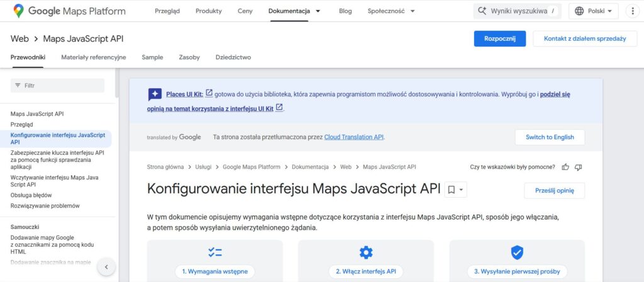
Task: Click Kontakt z działem sprzedaży button
Action: 585,38
